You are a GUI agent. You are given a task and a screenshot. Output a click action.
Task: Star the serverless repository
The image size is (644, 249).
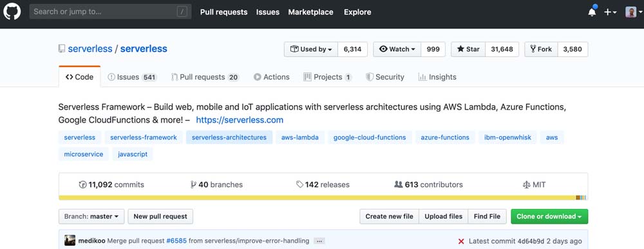point(468,49)
